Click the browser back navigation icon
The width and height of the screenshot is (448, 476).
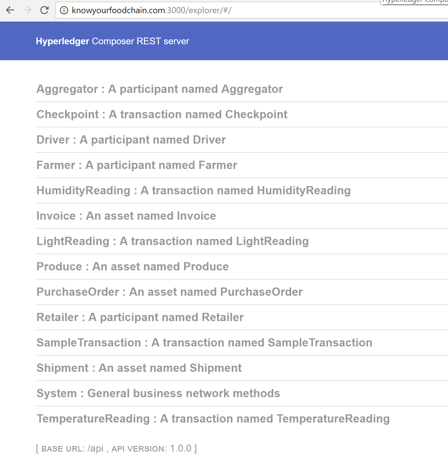(x=10, y=10)
